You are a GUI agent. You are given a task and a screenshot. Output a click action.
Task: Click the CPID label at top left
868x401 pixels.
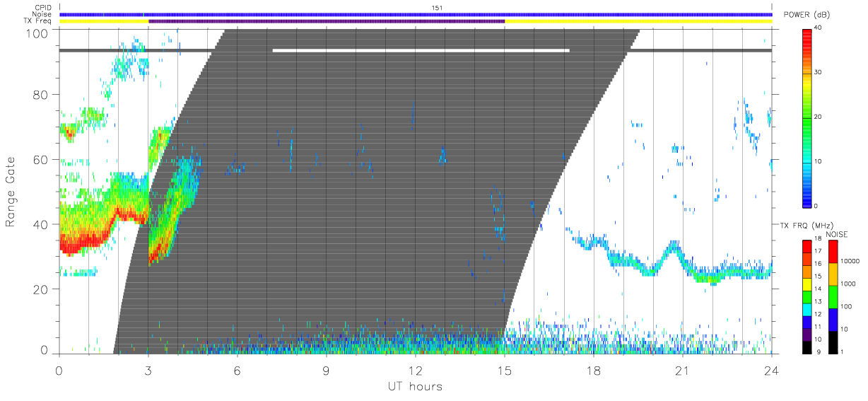tap(42, 8)
